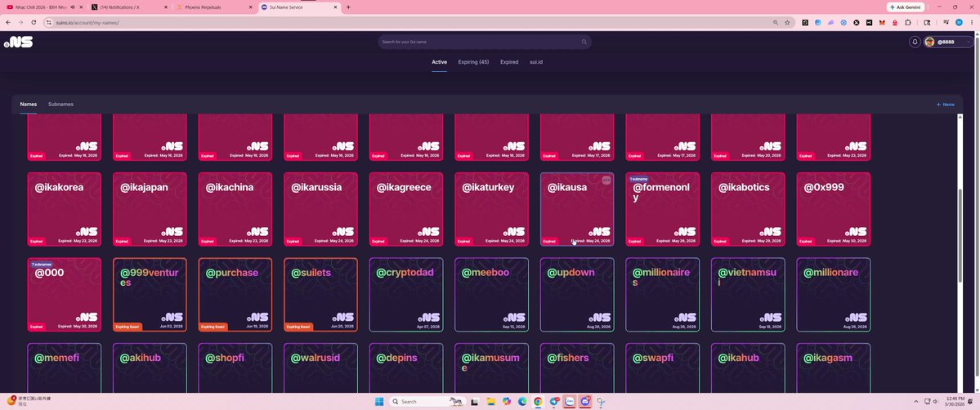Viewport: 980px width, 410px height.
Task: Mute the Nhac Chill tab audio icon
Action: (73, 7)
